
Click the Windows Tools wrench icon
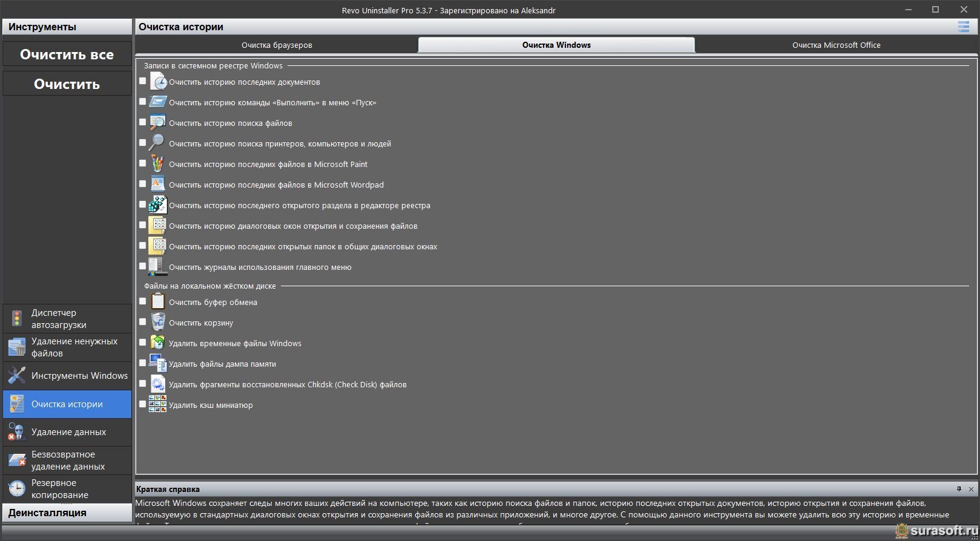click(17, 375)
